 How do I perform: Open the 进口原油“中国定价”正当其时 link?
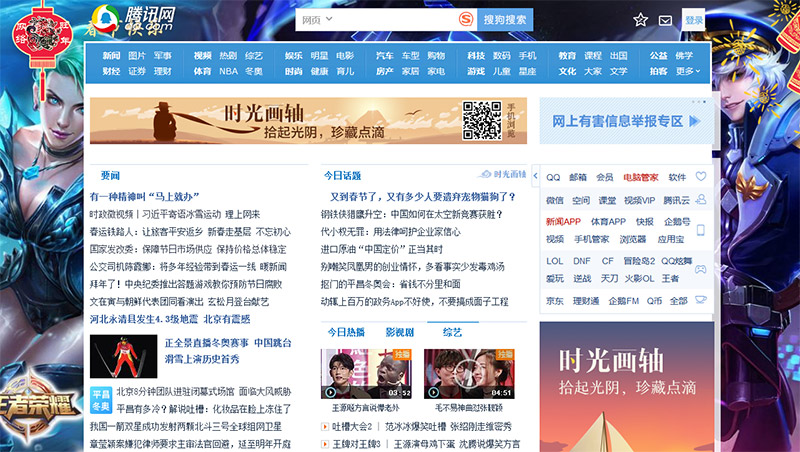382,249
